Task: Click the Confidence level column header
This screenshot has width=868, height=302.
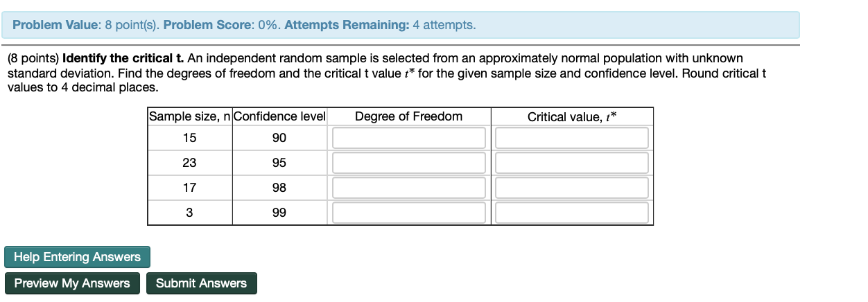Action: pyautogui.click(x=279, y=116)
